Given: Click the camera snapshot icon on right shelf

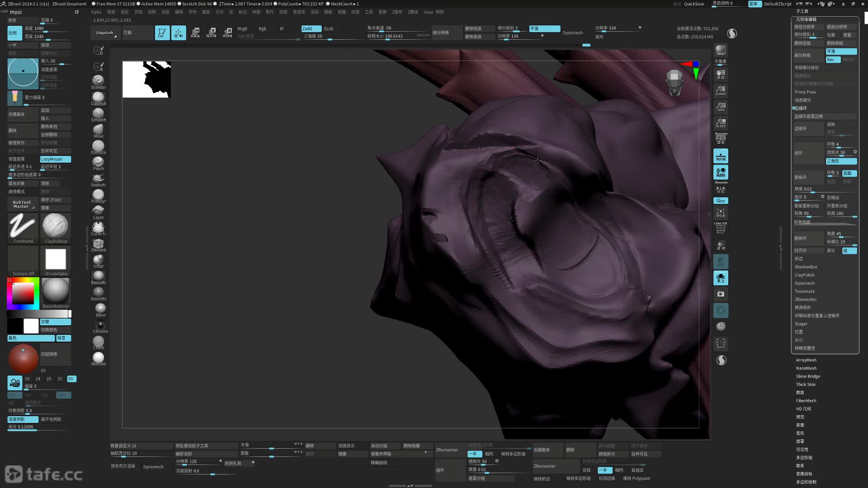Looking at the screenshot, I should tap(721, 294).
